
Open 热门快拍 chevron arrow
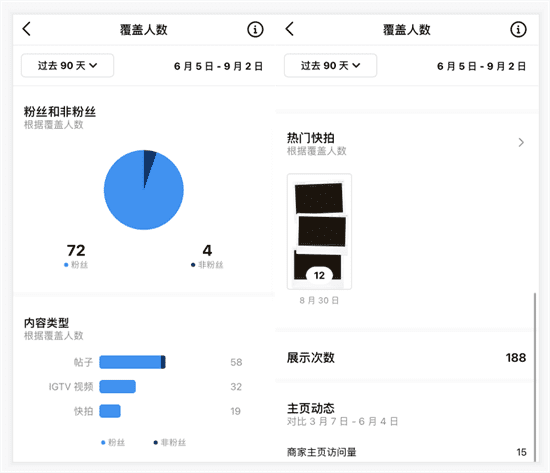(521, 142)
